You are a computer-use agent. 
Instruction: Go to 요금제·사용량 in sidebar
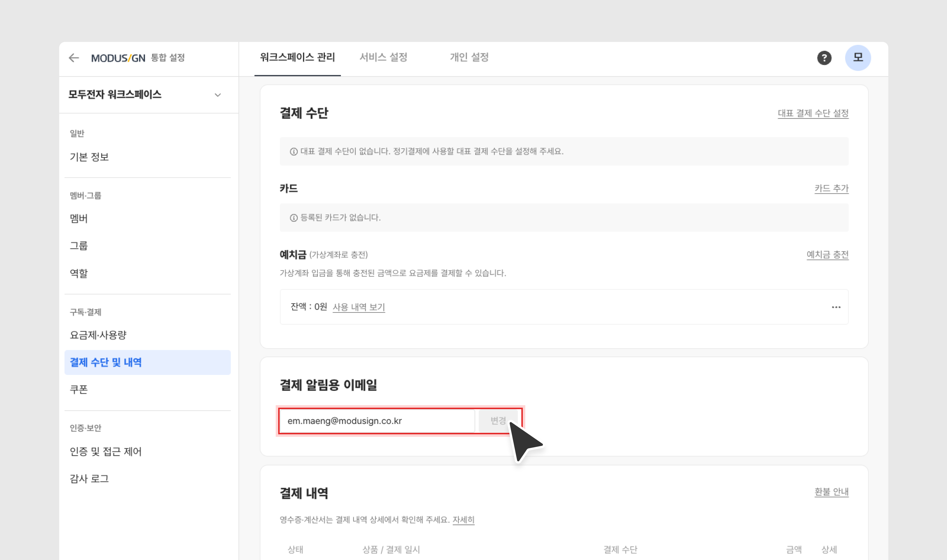[98, 335]
